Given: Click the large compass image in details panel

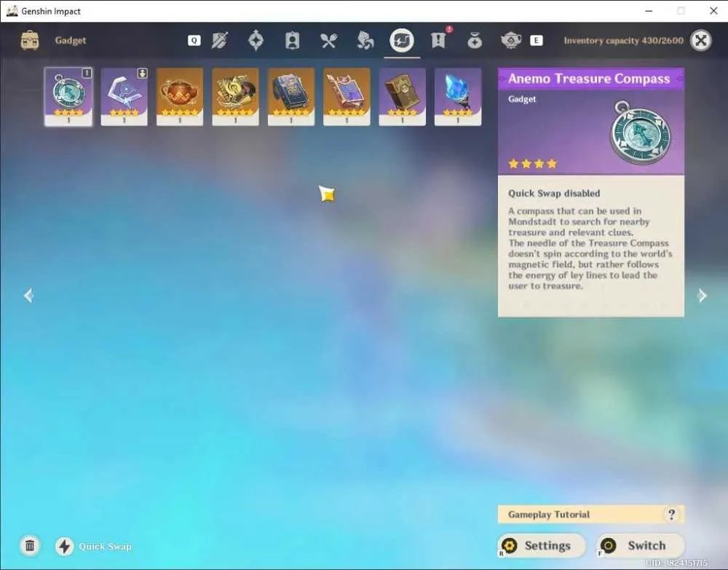Looking at the screenshot, I should pos(641,132).
